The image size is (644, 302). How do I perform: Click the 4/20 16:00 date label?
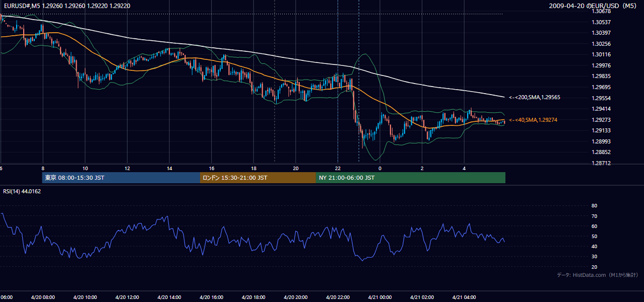pyautogui.click(x=211, y=297)
